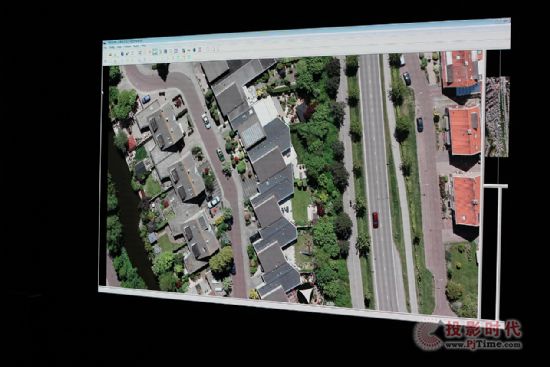
Task: Click the dark round icon near the toolbar end
Action: [194, 50]
